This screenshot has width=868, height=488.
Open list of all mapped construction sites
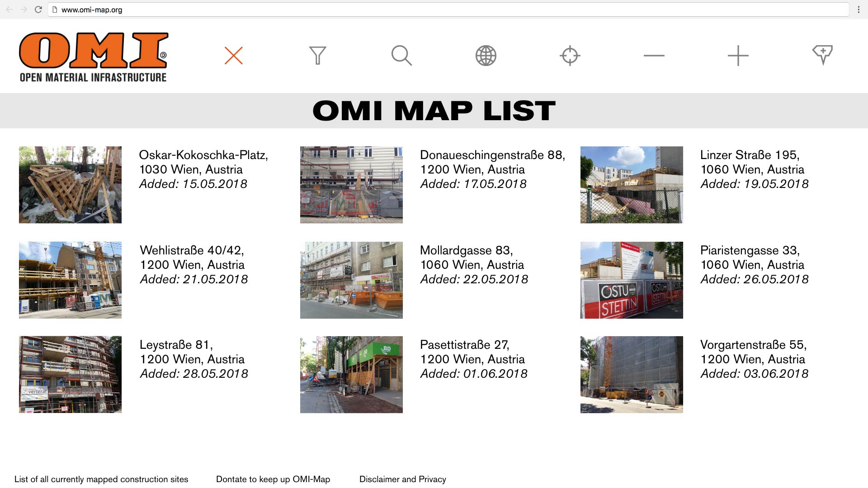(101, 479)
